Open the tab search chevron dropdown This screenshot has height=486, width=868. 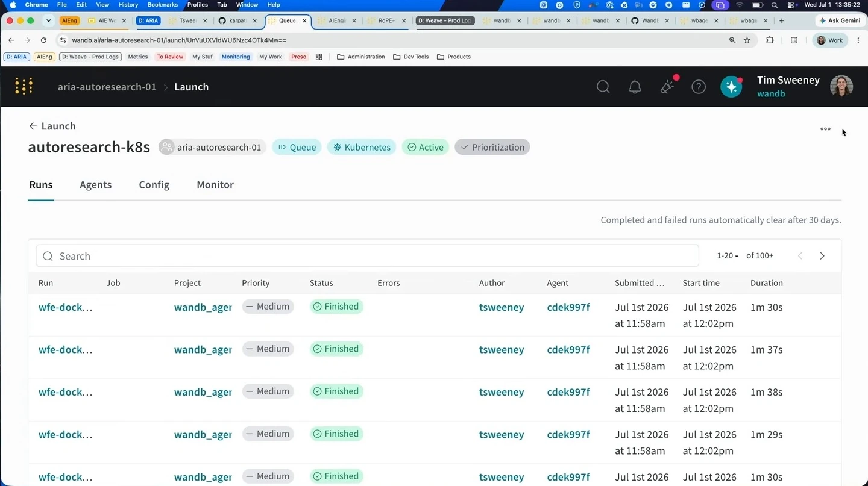point(48,20)
